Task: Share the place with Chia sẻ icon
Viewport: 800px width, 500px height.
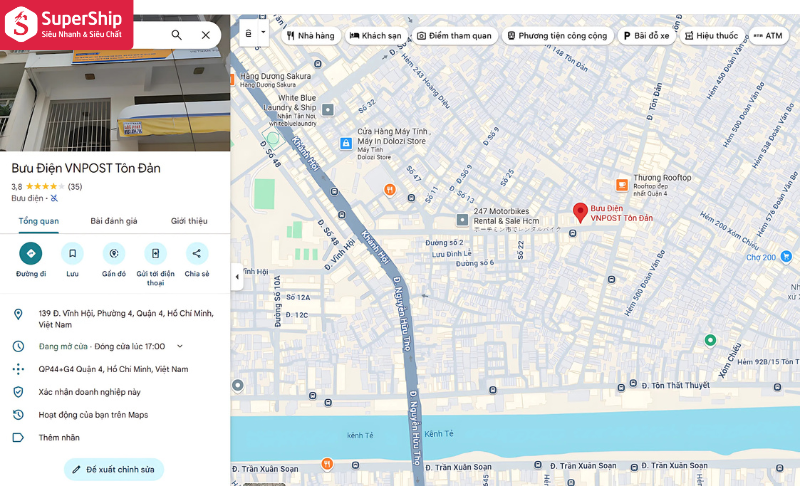Action: coord(197,254)
